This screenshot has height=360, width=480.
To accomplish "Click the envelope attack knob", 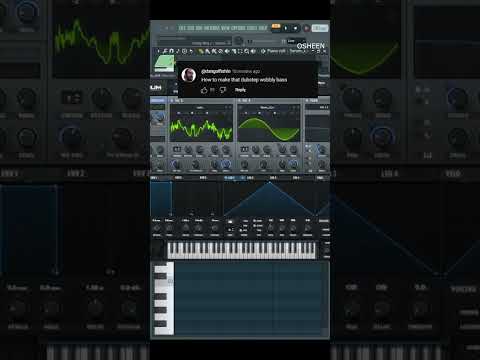I will click(x=156, y=228).
